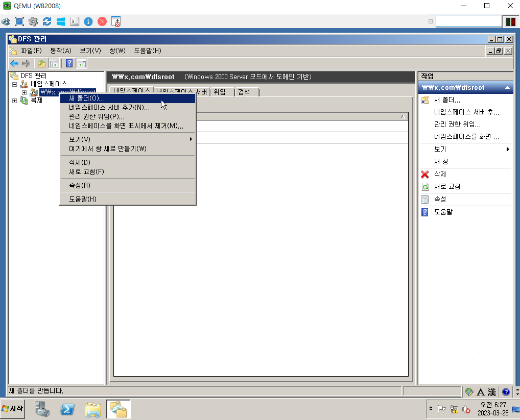Click 관리 권한 위임 in the action pane

pos(457,125)
